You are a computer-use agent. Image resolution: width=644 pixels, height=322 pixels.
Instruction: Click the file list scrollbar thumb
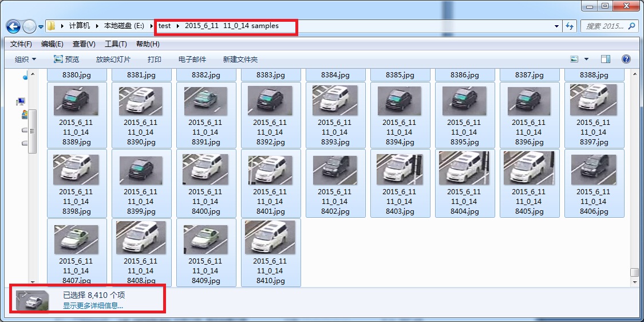click(634, 272)
